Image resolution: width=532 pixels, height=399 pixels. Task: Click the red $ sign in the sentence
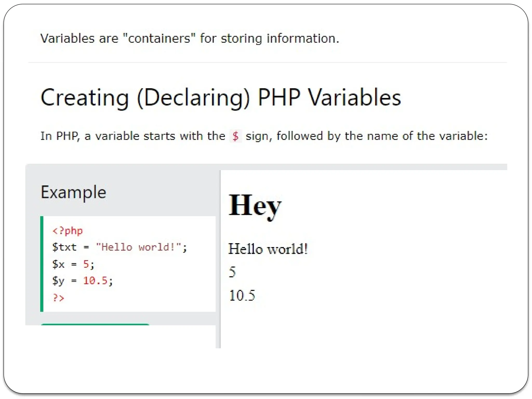[235, 136]
